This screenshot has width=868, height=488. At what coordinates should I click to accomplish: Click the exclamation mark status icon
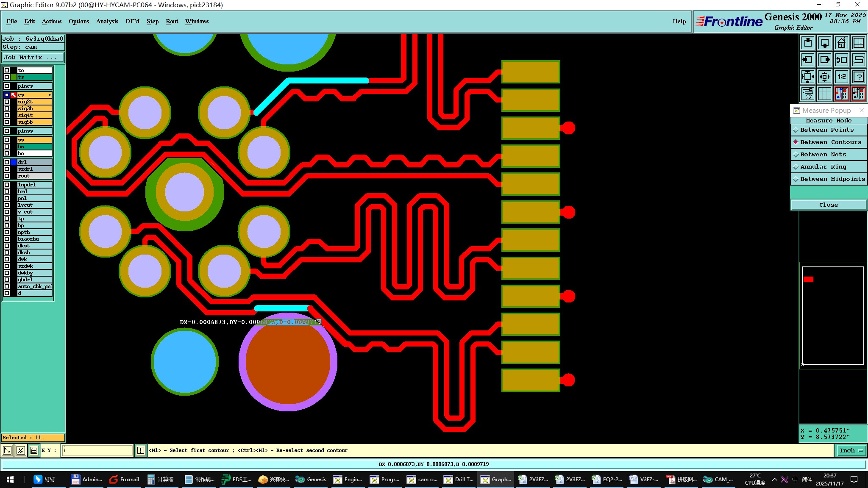141,450
